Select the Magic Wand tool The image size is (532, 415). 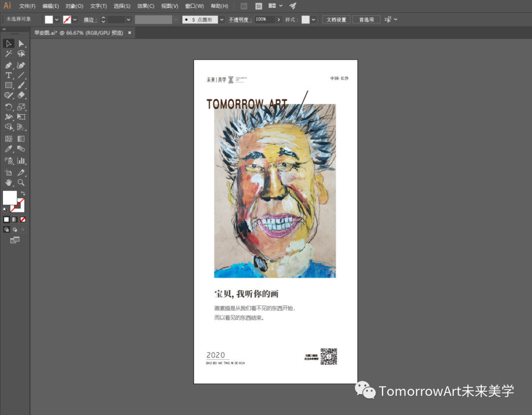point(8,54)
